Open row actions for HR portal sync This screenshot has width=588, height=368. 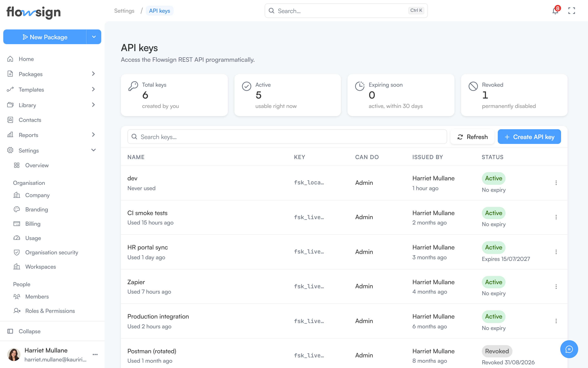click(556, 252)
